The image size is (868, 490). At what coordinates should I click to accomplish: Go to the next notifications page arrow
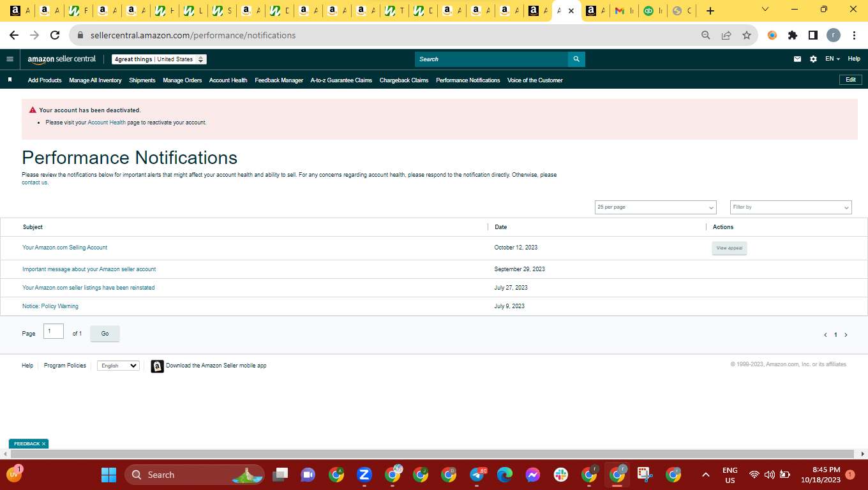tap(846, 335)
